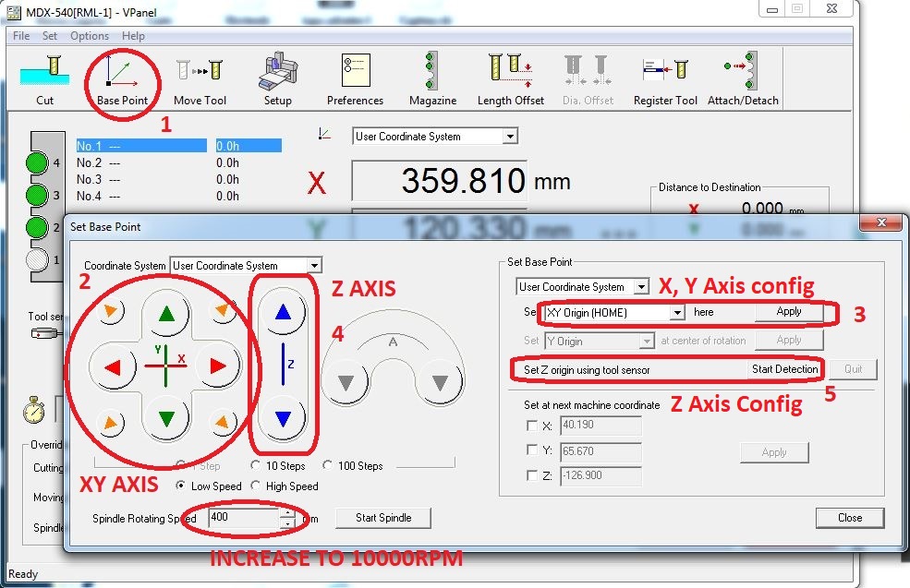Jog X axis right with red arrow
The height and width of the screenshot is (588, 910).
218,366
